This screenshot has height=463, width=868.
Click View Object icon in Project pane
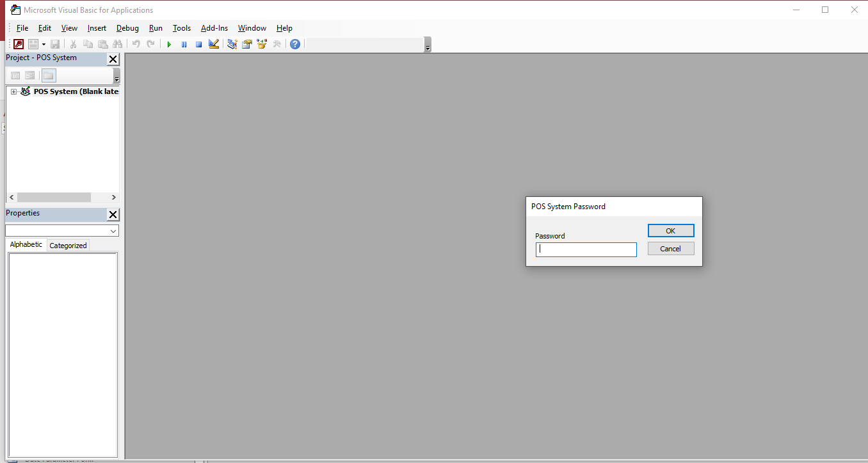pyautogui.click(x=29, y=75)
